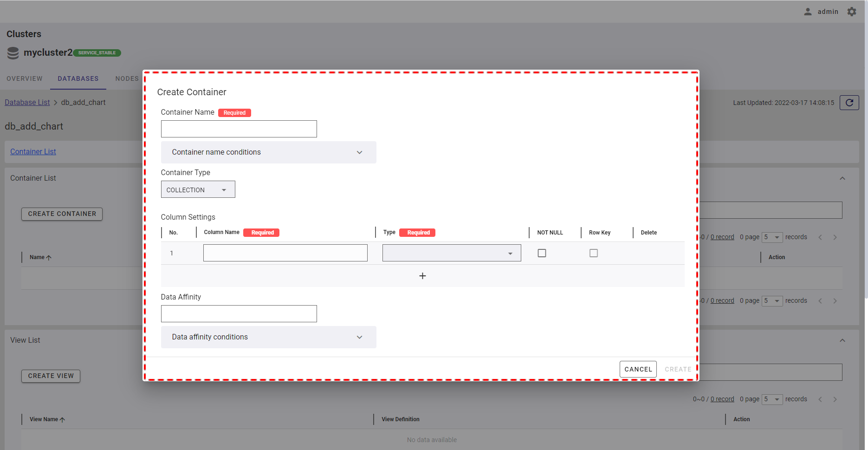This screenshot has width=868, height=450.
Task: Expand the Data affinity conditions section
Action: point(268,337)
